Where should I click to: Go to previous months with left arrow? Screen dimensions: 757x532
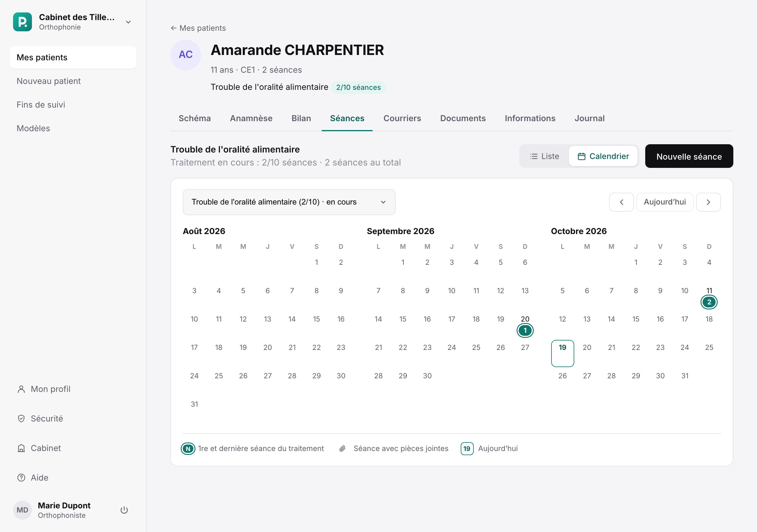[x=621, y=202]
